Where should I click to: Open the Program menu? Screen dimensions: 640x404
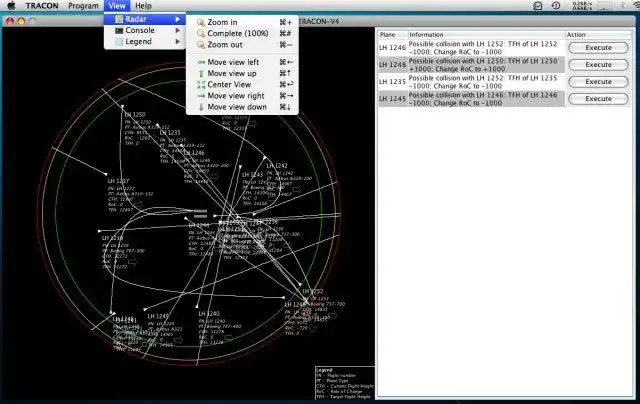click(83, 6)
